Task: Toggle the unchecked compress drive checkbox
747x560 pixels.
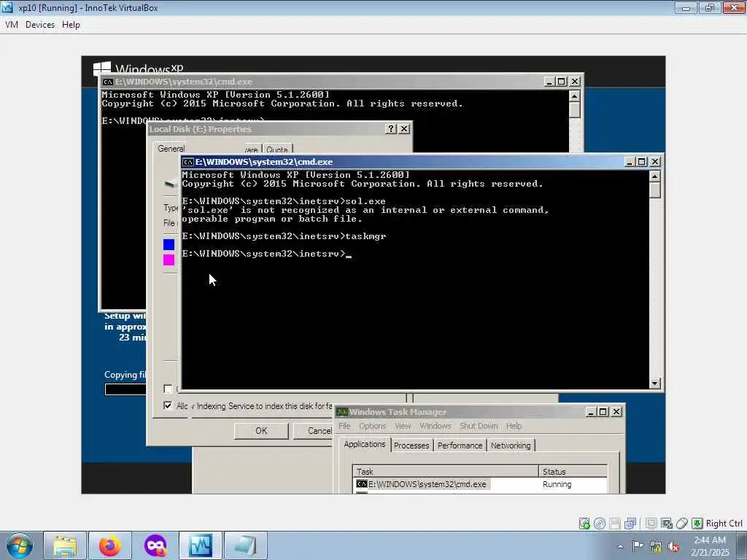Action: click(x=168, y=389)
